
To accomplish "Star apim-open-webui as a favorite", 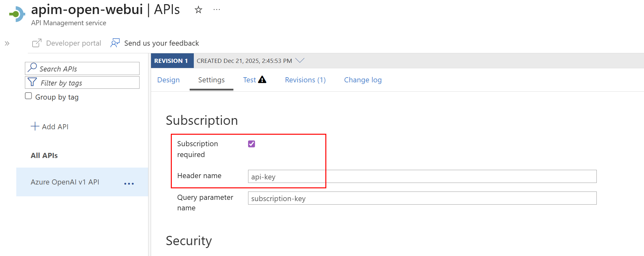I will click(198, 10).
